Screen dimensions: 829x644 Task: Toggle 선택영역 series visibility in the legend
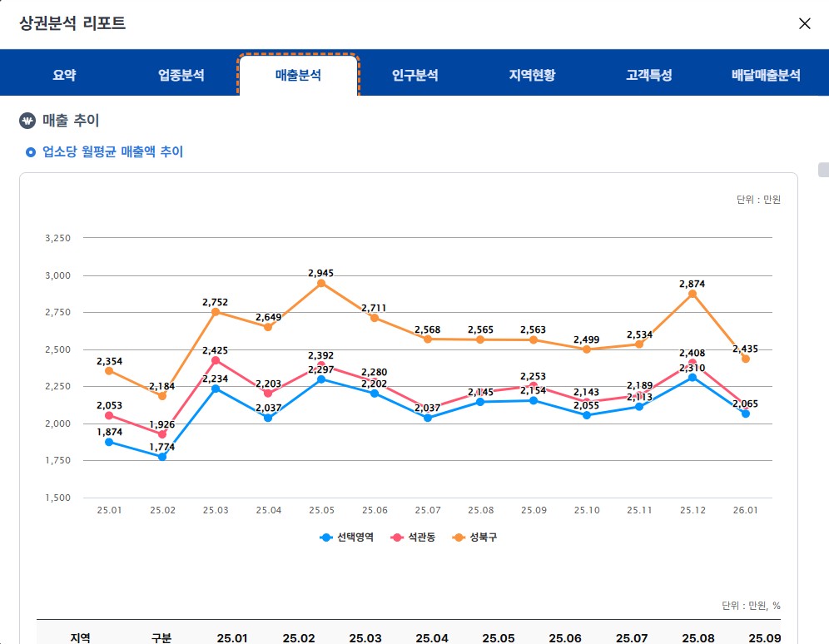pos(328,538)
